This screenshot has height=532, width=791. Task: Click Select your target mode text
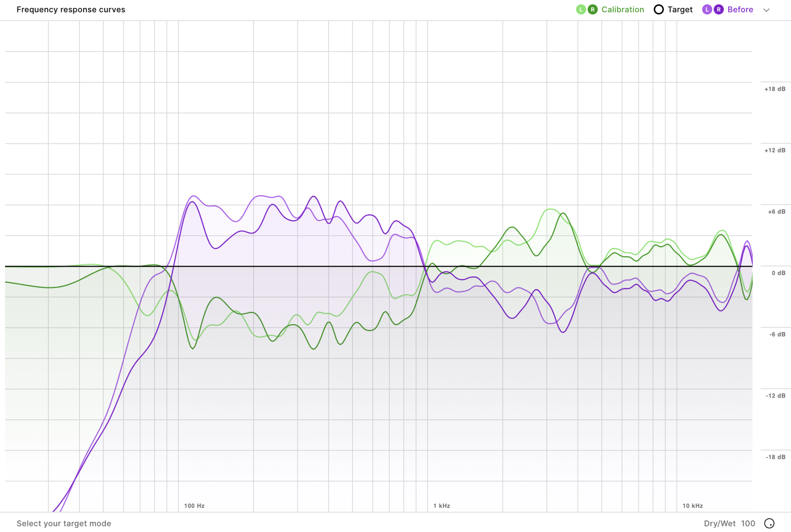pyautogui.click(x=64, y=523)
